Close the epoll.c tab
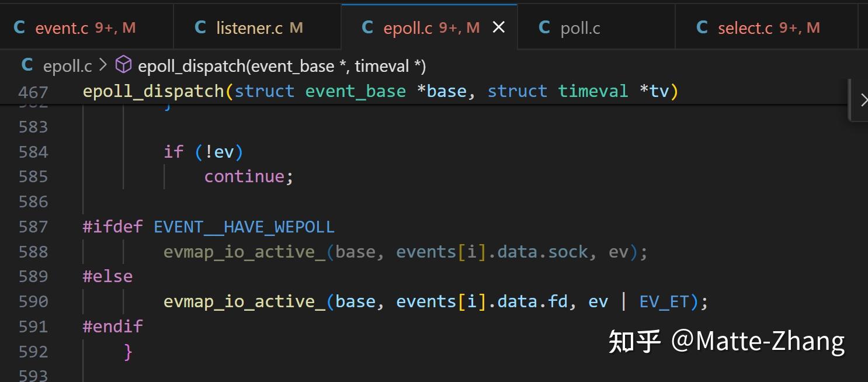This screenshot has height=382, width=868. pos(498,27)
